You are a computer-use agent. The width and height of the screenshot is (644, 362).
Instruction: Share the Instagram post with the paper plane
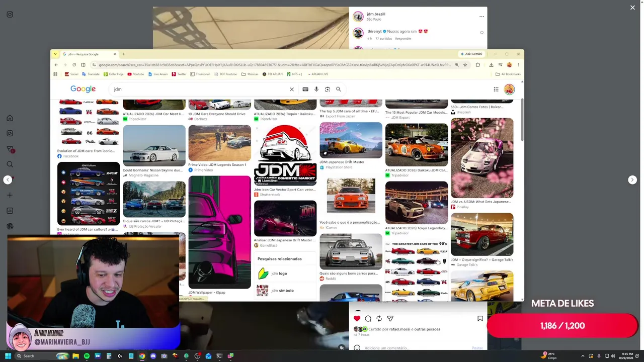click(x=390, y=318)
